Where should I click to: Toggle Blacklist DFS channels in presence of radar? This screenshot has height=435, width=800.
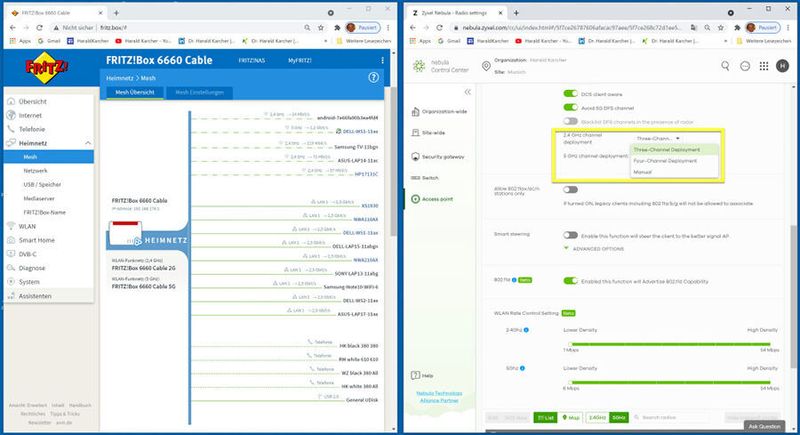570,121
